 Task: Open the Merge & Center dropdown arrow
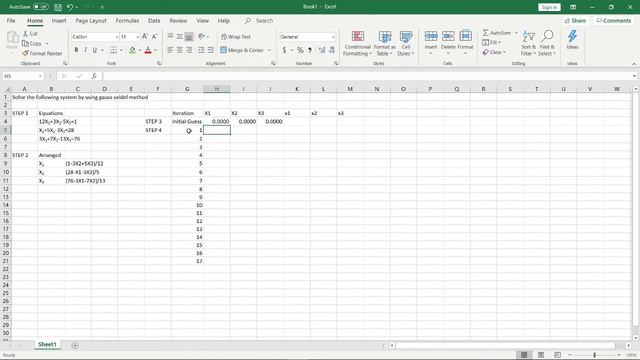coord(269,50)
